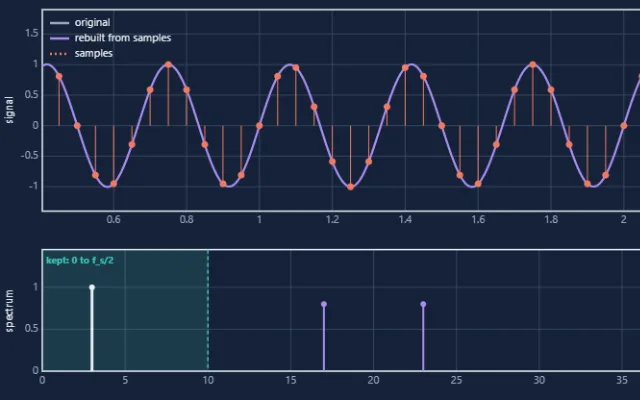Click the "-1" tick on the signal axis
This screenshot has height=400, width=640.
click(33, 186)
